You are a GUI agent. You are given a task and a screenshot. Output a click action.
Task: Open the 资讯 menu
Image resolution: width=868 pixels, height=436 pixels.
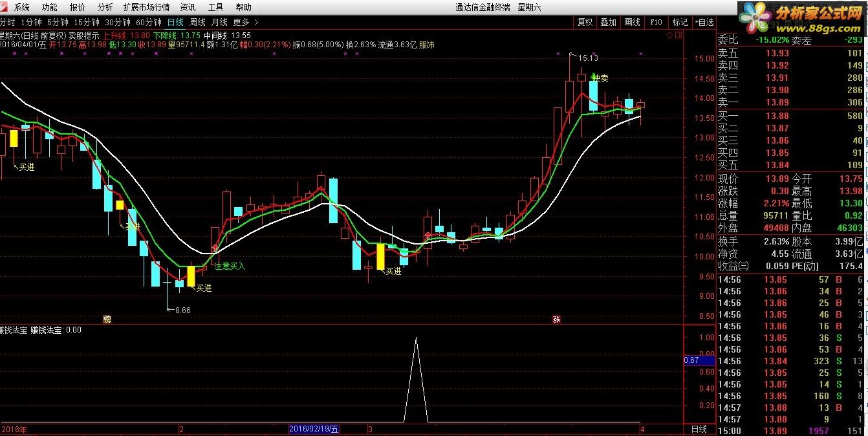(188, 7)
